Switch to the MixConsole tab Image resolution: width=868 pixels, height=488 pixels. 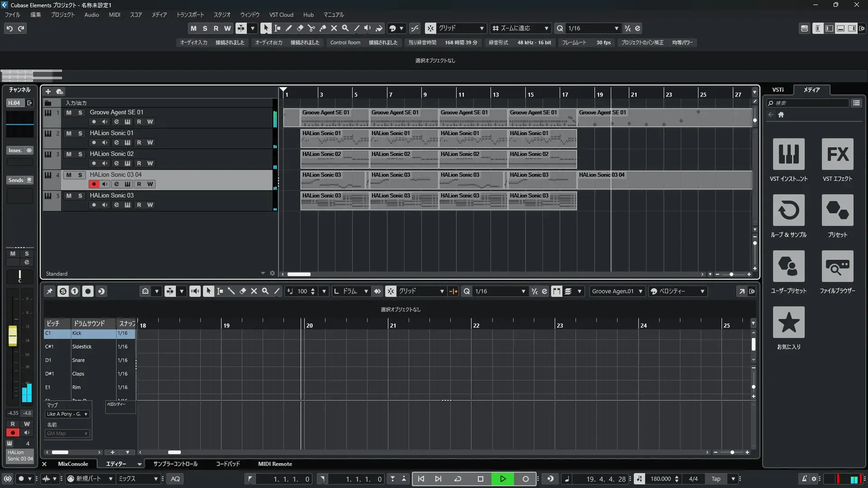pyautogui.click(x=73, y=464)
